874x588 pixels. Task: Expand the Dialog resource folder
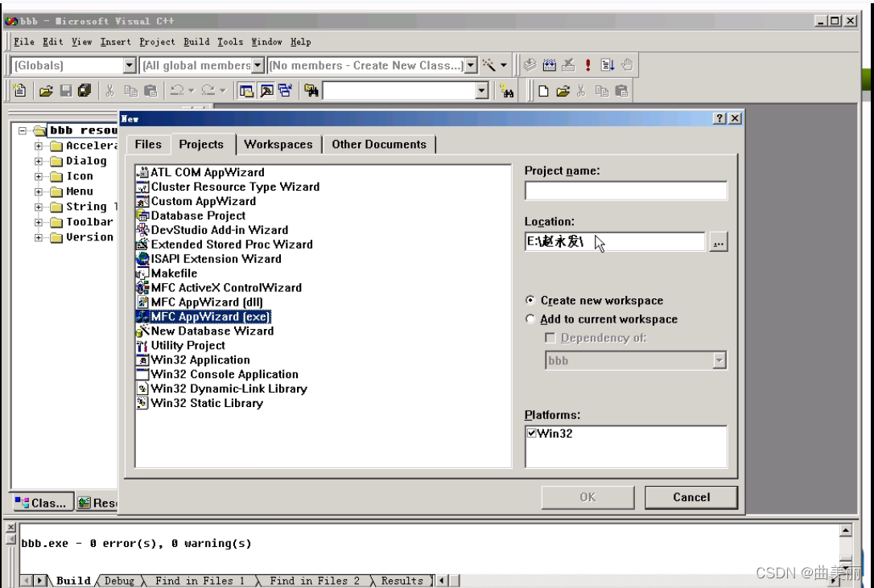pyautogui.click(x=39, y=161)
